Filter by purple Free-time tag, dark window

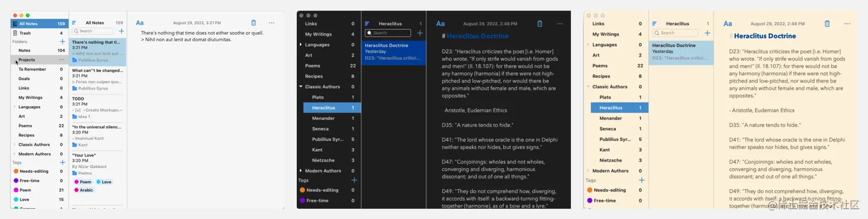(329, 201)
